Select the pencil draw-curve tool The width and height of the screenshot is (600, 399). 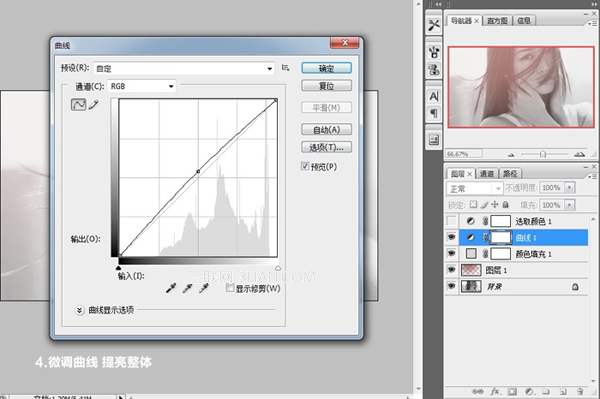[93, 104]
